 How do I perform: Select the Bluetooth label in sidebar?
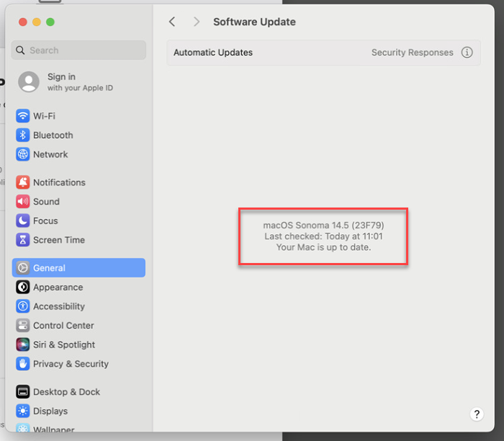53,135
